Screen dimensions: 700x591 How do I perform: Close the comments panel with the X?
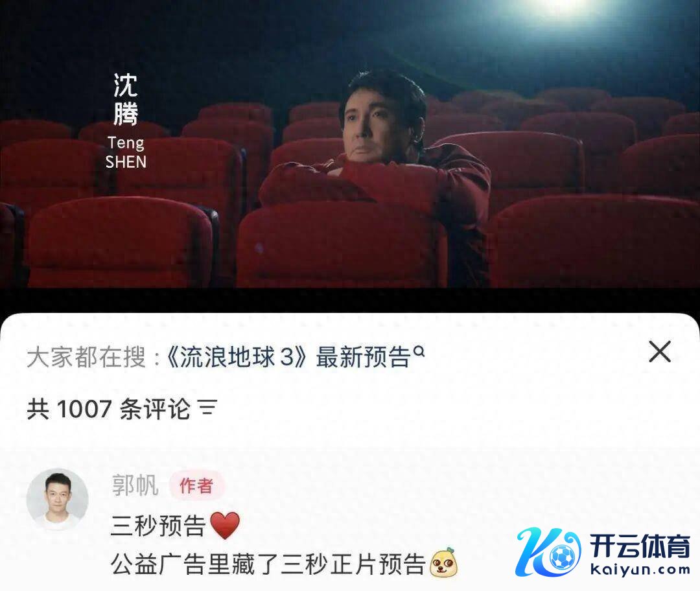pos(659,352)
